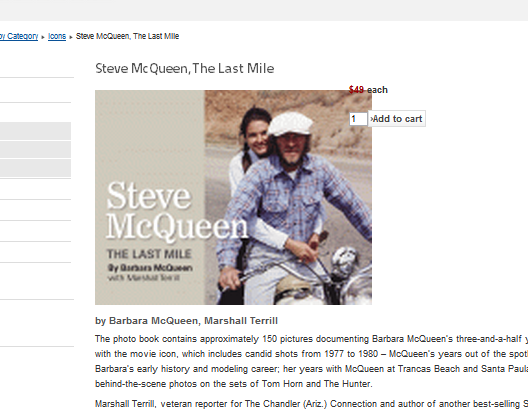Image resolution: width=528 pixels, height=409 pixels.
Task: Click the quantity input box showing 1
Action: pyautogui.click(x=358, y=119)
